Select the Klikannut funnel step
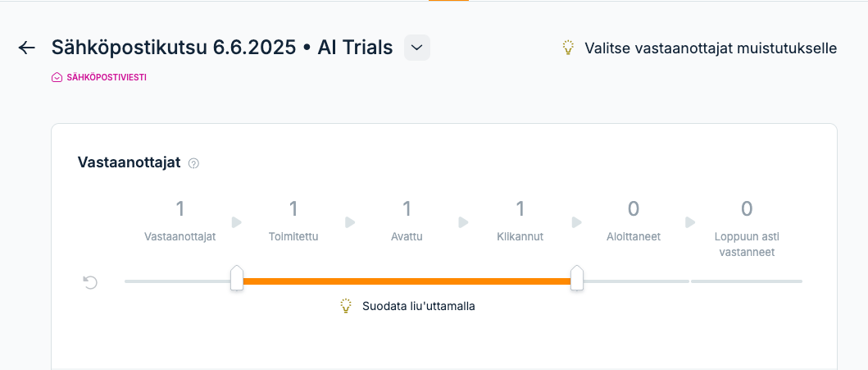This screenshot has width=868, height=370. [x=520, y=222]
